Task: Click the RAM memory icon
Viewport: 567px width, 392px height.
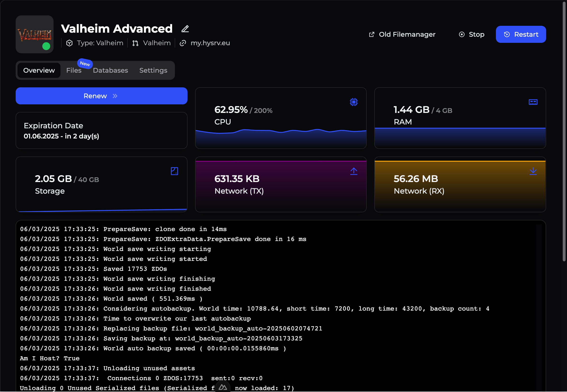Action: coord(533,102)
